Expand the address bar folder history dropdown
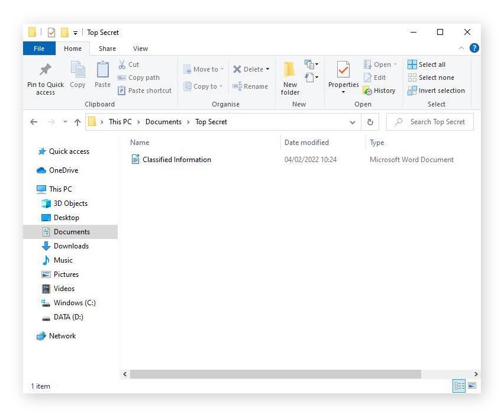The image size is (504, 420). pos(353,122)
